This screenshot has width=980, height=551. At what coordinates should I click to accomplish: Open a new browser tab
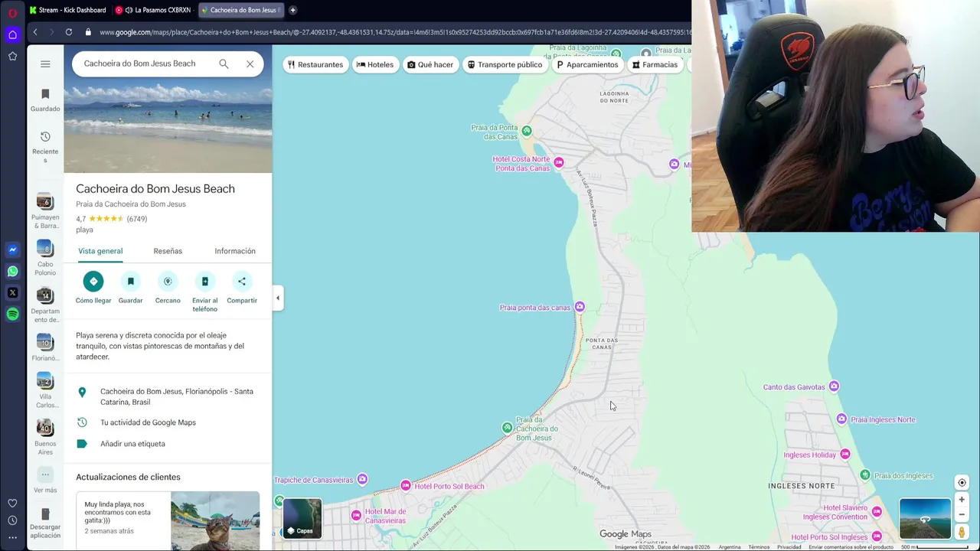pos(292,10)
